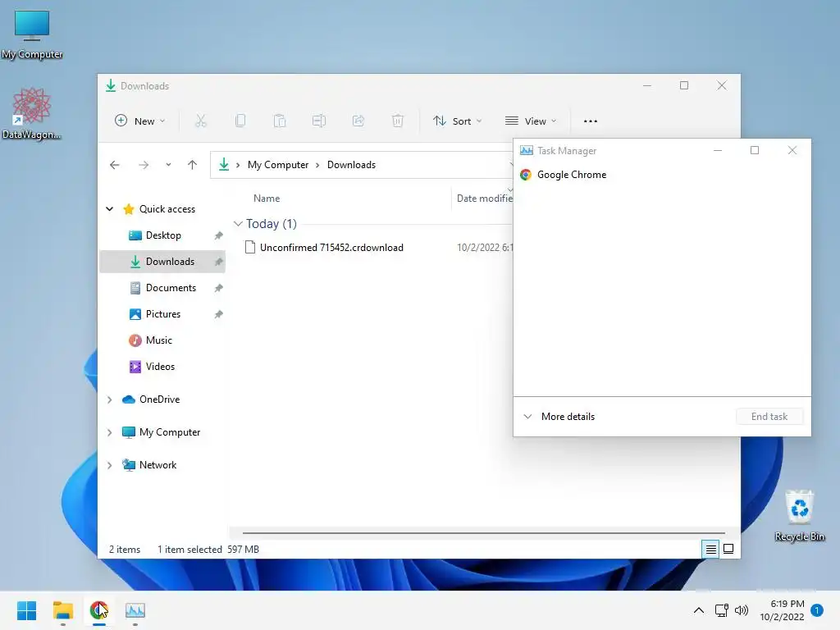
Task: Click Downloads in address breadcrumb
Action: (351, 165)
